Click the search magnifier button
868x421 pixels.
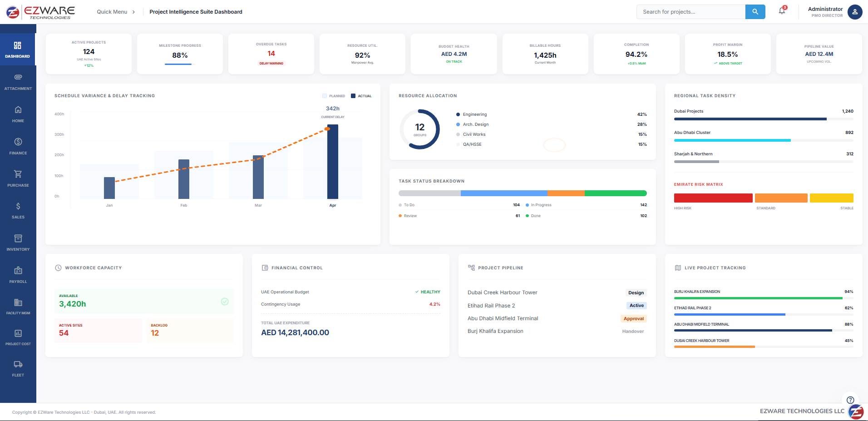[755, 12]
